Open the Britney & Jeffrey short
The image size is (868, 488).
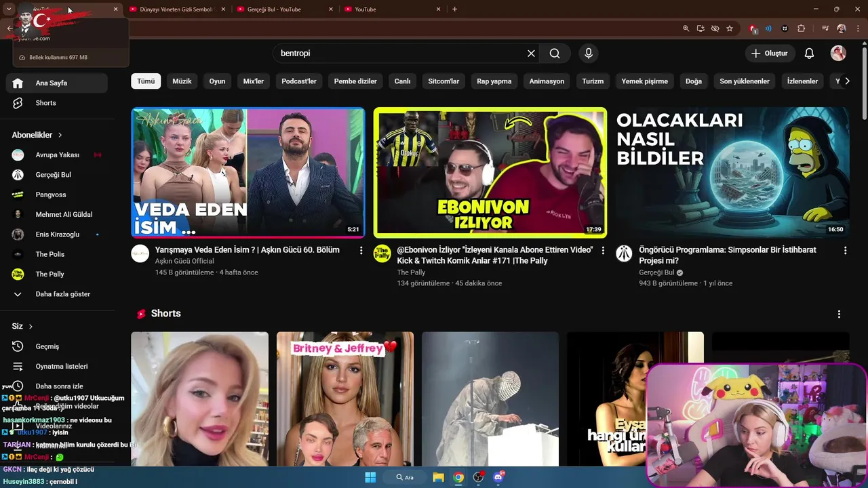345,399
